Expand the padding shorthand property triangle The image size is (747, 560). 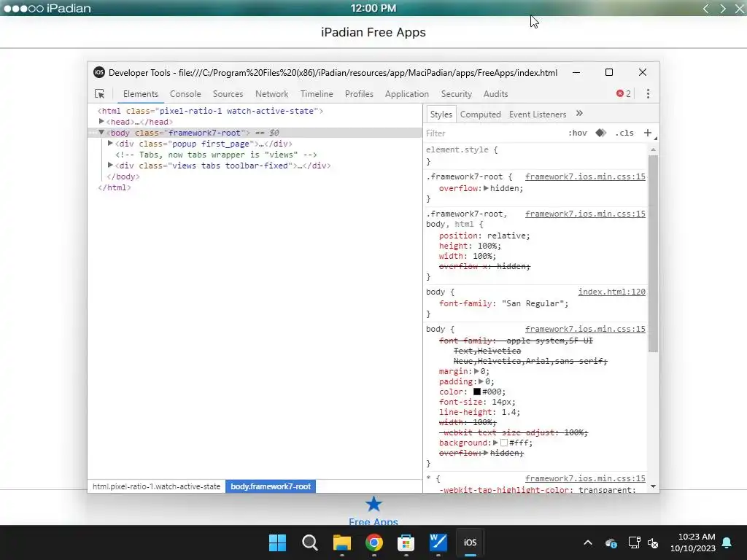point(481,381)
